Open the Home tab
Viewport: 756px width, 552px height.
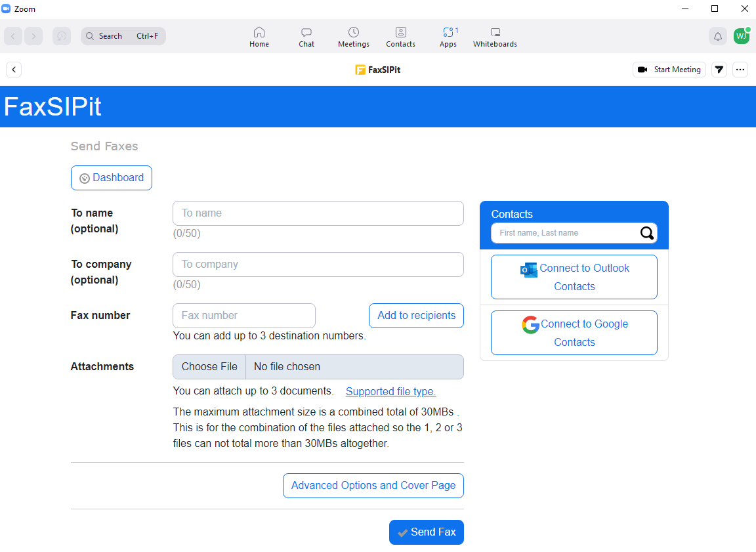[x=259, y=37]
